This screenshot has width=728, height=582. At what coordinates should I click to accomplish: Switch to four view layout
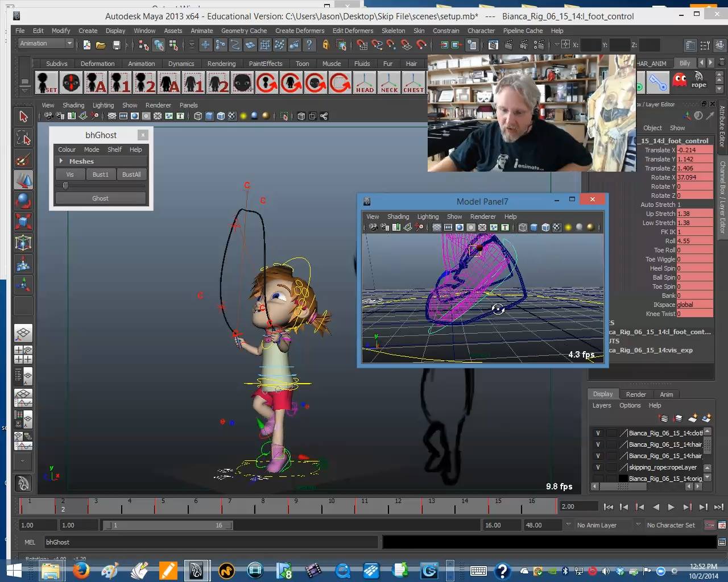23,355
